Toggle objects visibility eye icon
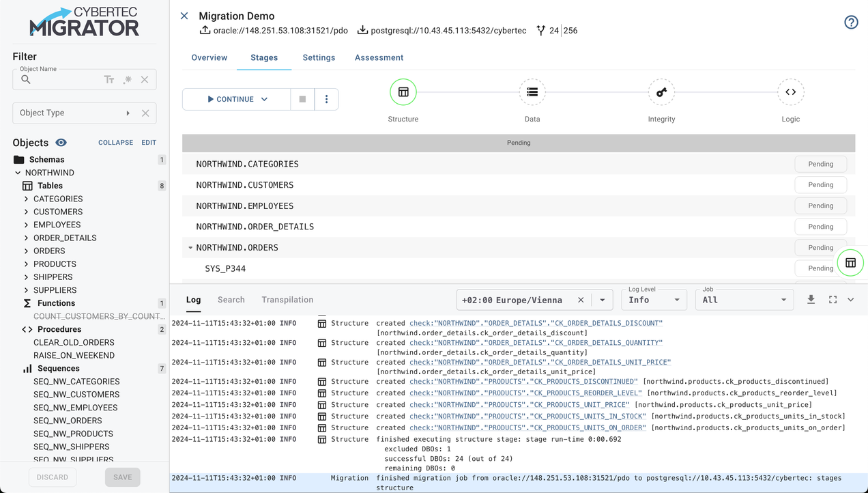The image size is (868, 493). 61,143
